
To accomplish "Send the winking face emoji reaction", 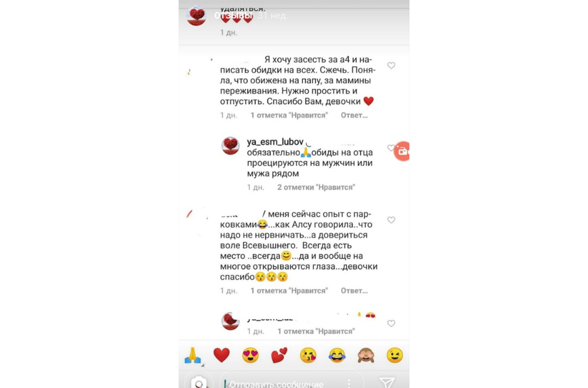I will tap(395, 355).
